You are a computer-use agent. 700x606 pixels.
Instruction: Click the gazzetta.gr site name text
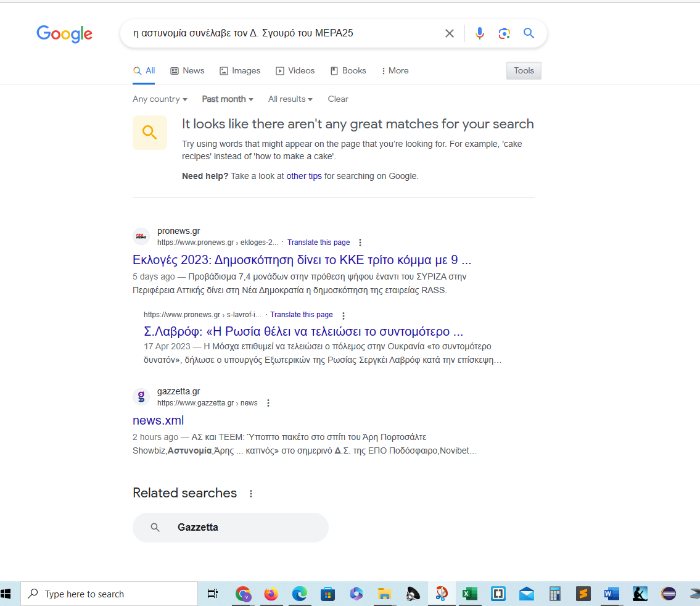(179, 391)
